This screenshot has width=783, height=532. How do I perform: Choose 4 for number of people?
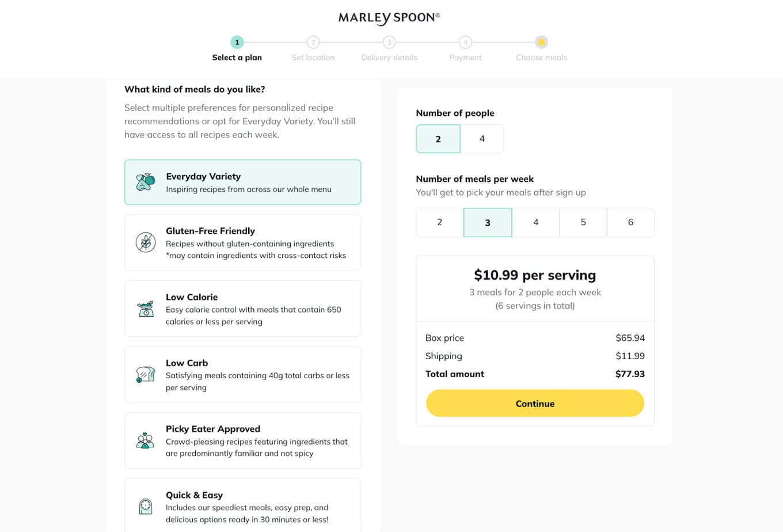coord(482,139)
